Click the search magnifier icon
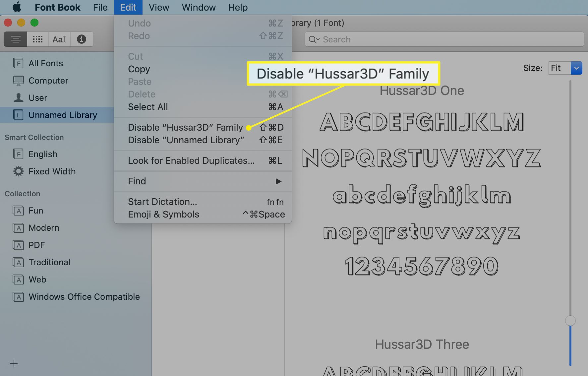 (x=313, y=39)
